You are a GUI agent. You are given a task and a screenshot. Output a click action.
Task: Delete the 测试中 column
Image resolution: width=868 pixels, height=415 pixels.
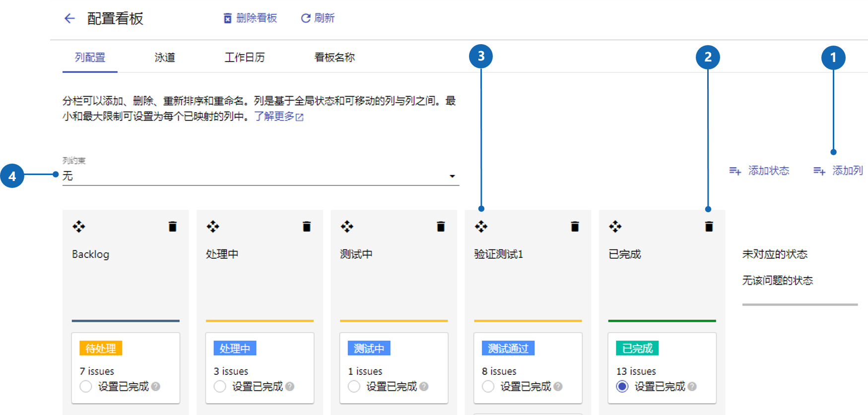[441, 227]
